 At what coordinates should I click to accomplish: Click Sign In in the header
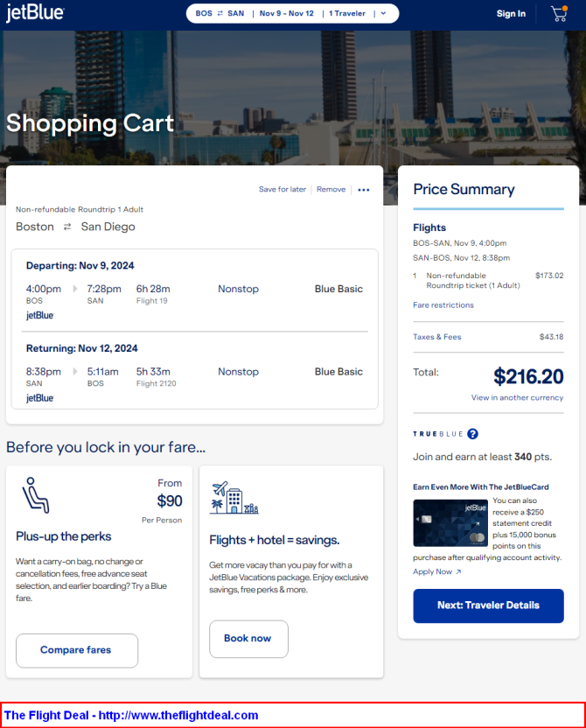coord(511,13)
